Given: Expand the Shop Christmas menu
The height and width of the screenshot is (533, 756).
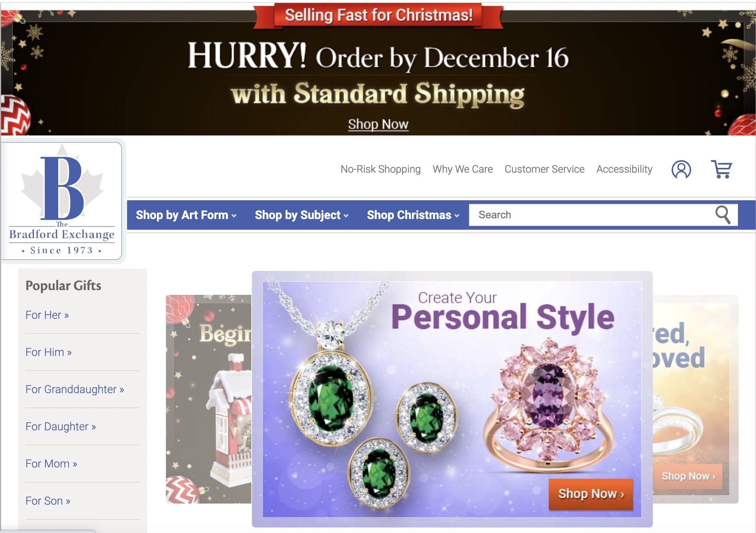Looking at the screenshot, I should (413, 215).
